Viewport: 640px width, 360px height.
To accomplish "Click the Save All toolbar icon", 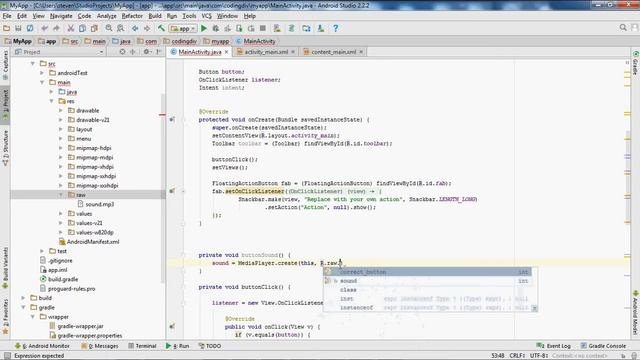I will 18,28.
